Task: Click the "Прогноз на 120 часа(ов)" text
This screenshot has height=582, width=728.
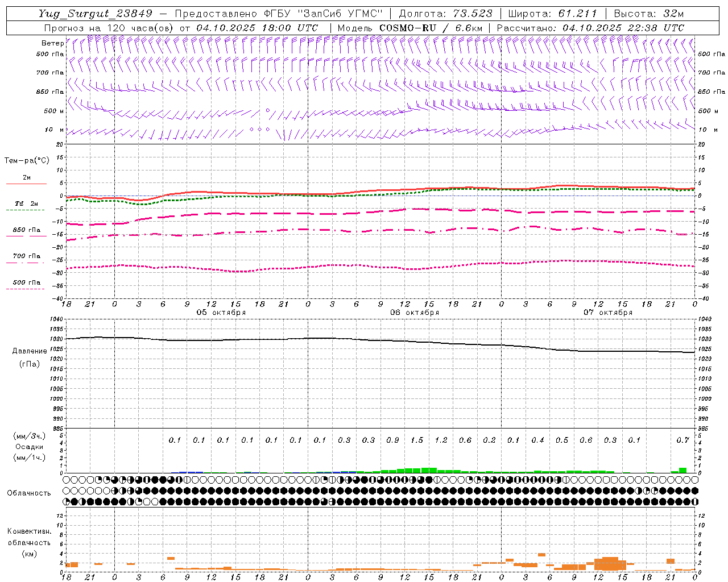Action: click(x=109, y=28)
